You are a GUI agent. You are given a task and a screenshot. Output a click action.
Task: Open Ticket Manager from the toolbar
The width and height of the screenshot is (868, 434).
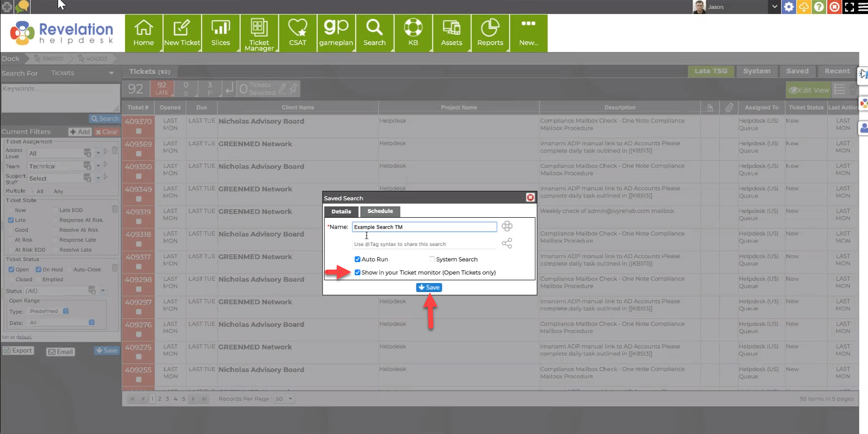click(x=259, y=33)
